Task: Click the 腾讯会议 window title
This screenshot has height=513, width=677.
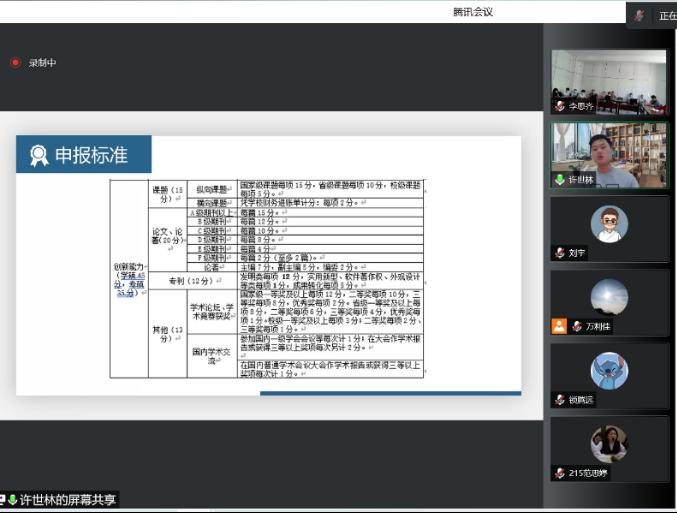Action: (473, 12)
